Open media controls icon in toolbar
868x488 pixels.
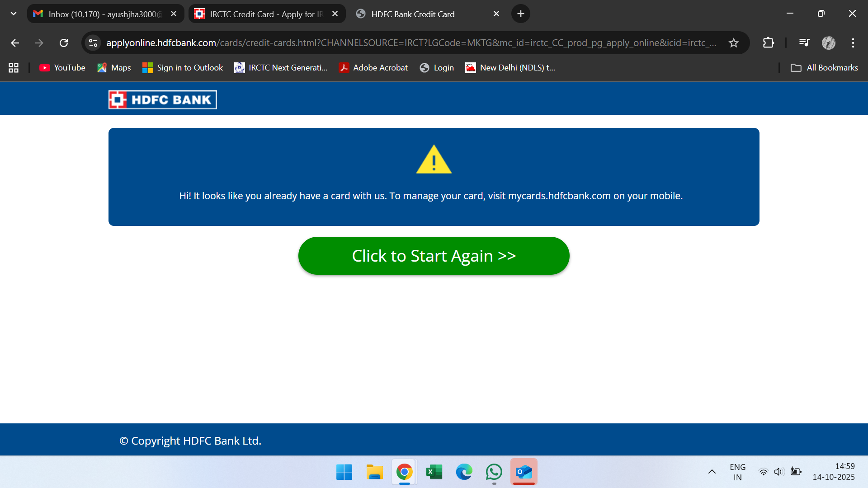tap(804, 43)
